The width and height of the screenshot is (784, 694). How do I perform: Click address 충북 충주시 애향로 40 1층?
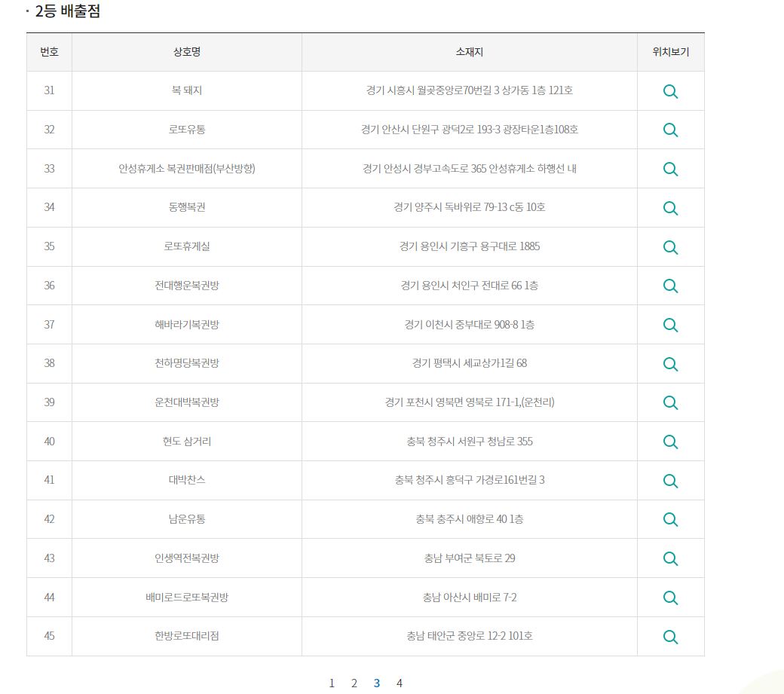tap(470, 519)
